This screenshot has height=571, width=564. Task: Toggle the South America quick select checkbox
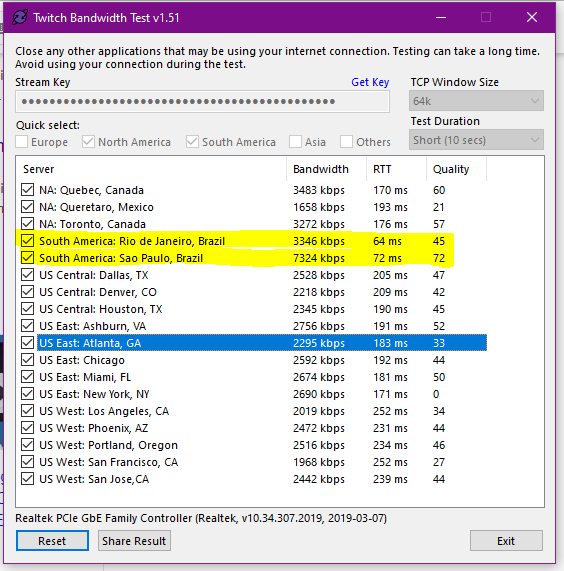[192, 142]
